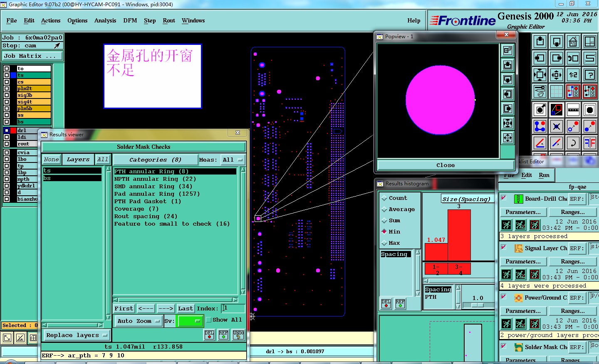Click the red 3-4 histogram bar label
This screenshot has width=599, height=364.
(459, 269)
